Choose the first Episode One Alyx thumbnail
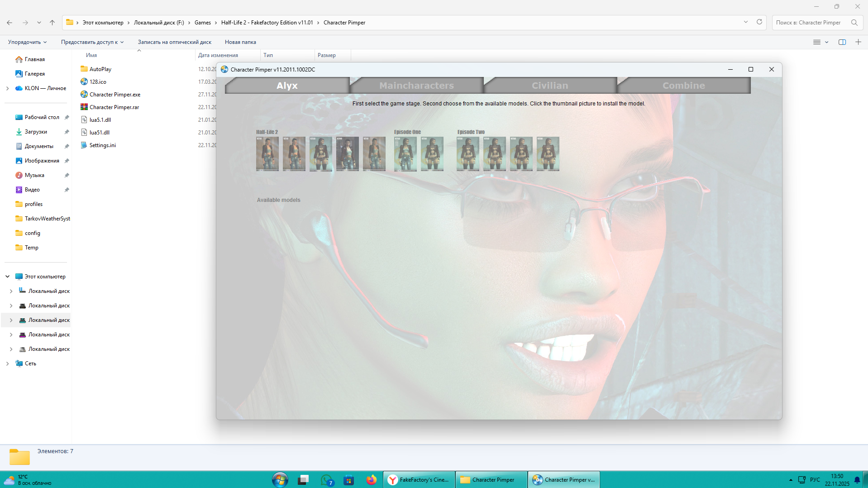Image resolution: width=868 pixels, height=488 pixels. [x=405, y=154]
